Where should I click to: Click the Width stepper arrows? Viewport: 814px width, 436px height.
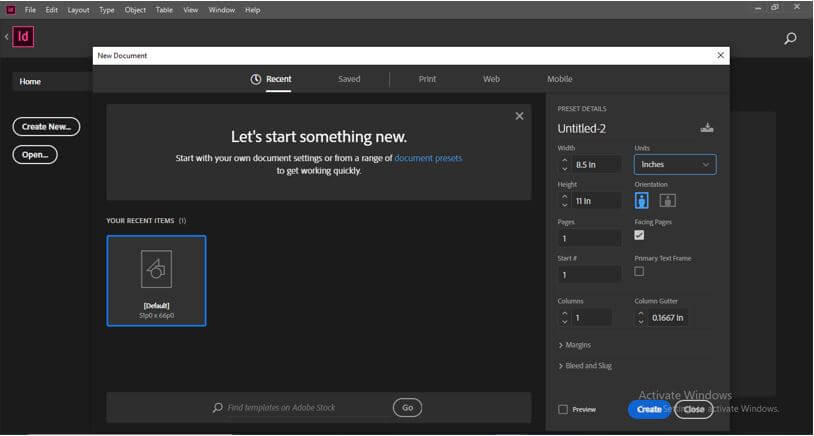[565, 165]
